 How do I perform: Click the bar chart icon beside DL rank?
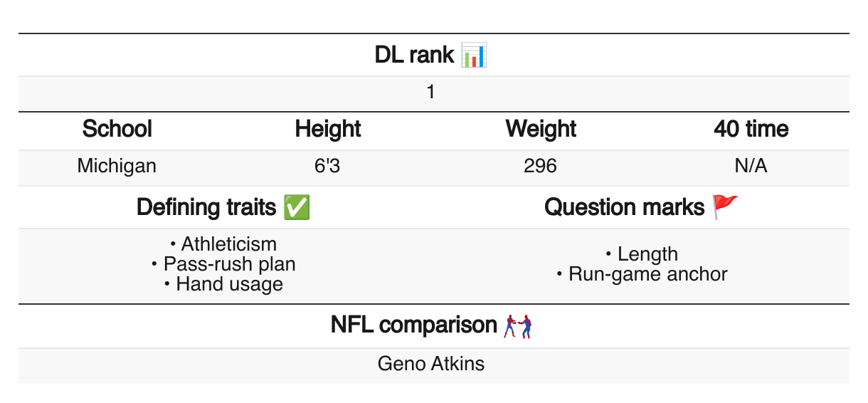[474, 55]
